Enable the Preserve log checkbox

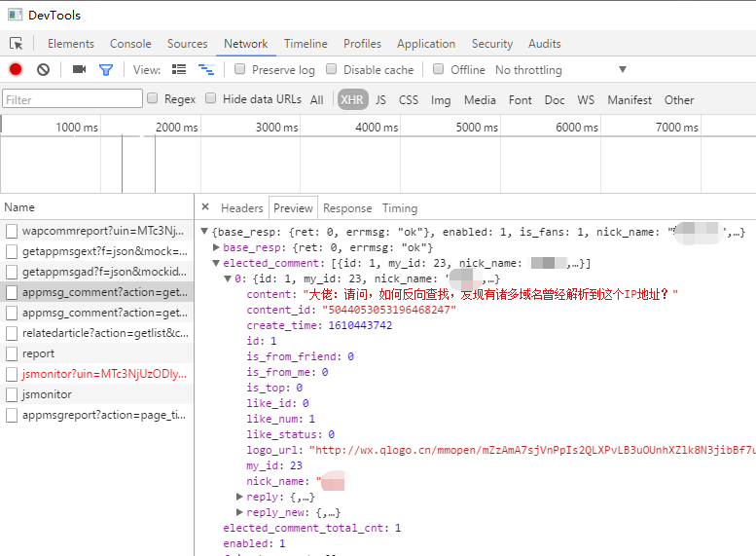238,70
